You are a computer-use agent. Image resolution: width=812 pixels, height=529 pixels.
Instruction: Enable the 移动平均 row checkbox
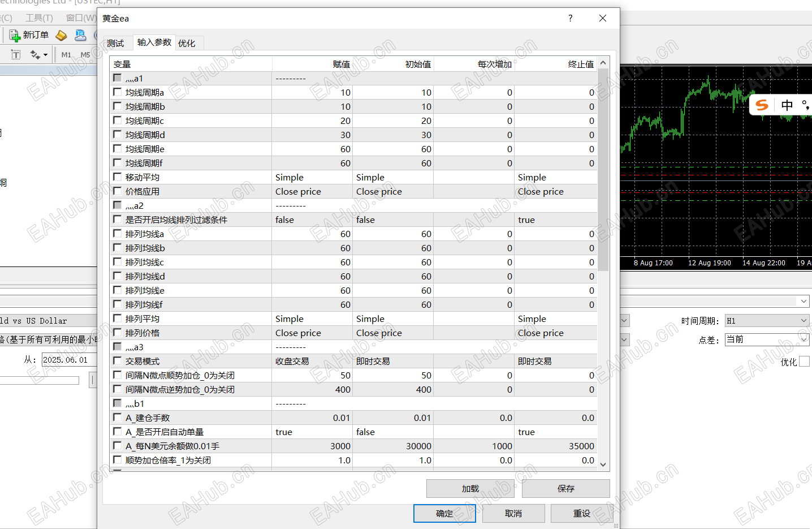(x=118, y=177)
